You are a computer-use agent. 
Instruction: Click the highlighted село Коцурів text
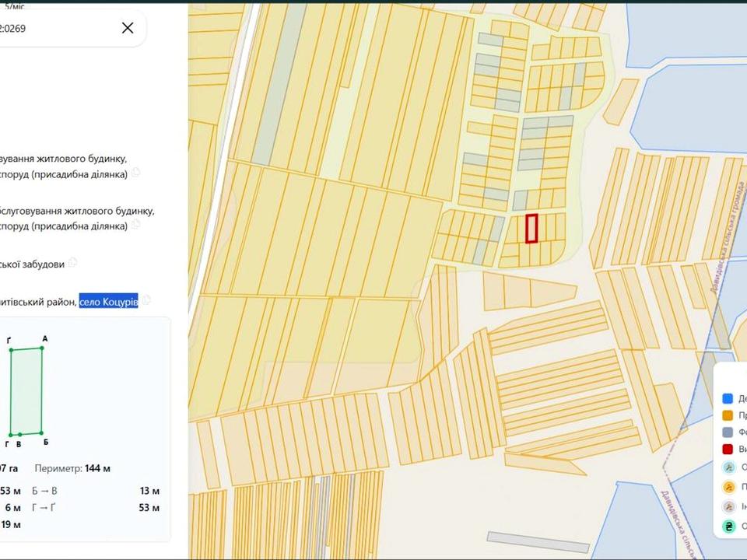(109, 302)
